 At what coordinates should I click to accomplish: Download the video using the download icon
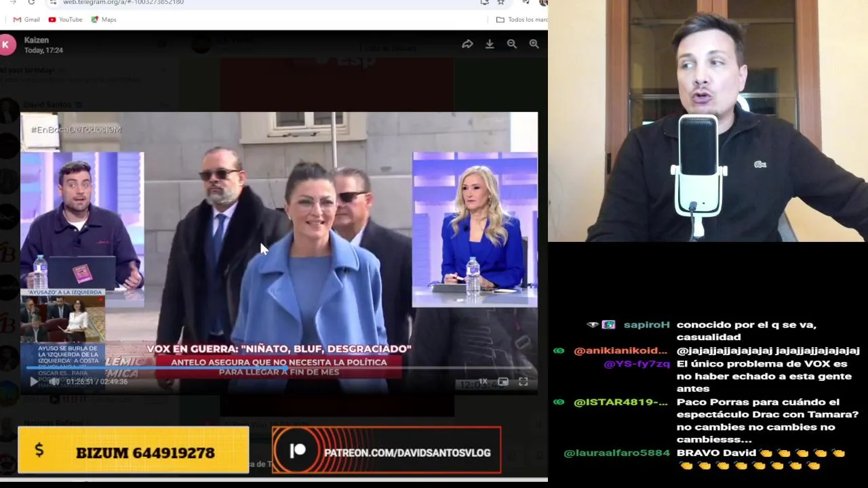490,44
